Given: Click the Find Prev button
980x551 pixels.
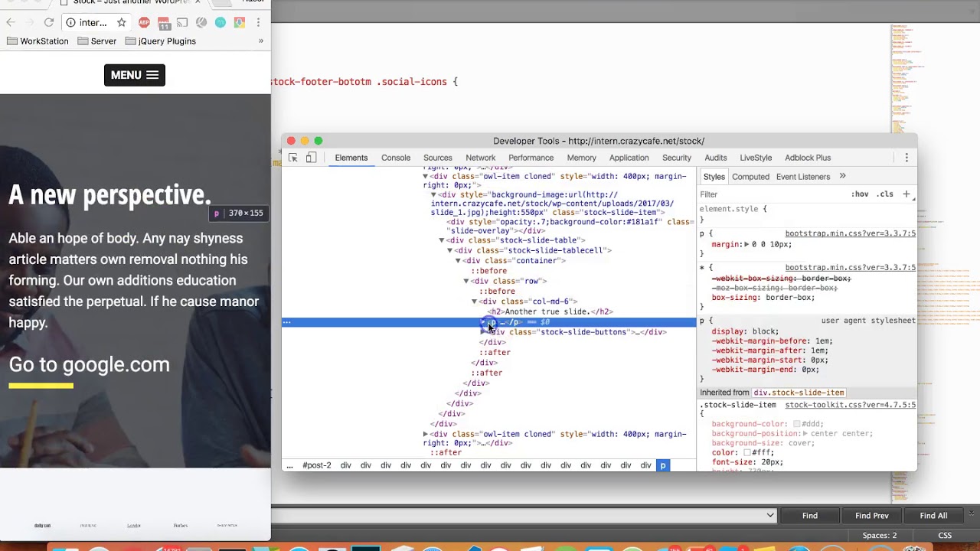Looking at the screenshot, I should point(872,516).
